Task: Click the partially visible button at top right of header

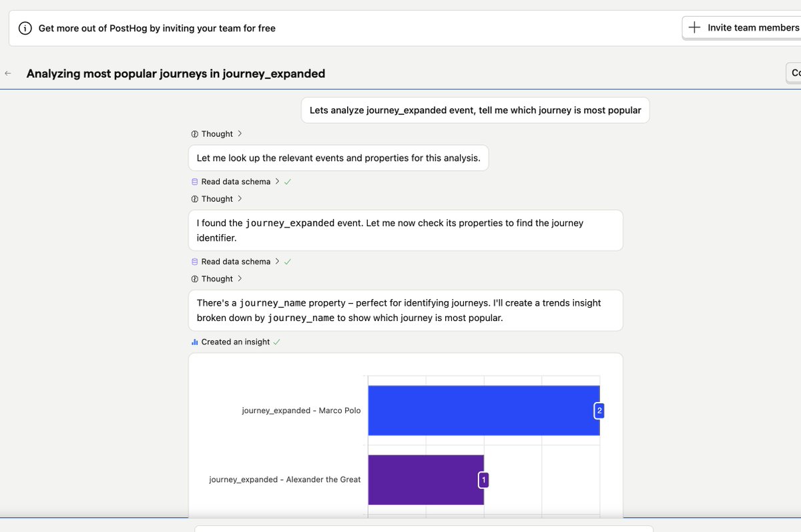Action: point(794,73)
